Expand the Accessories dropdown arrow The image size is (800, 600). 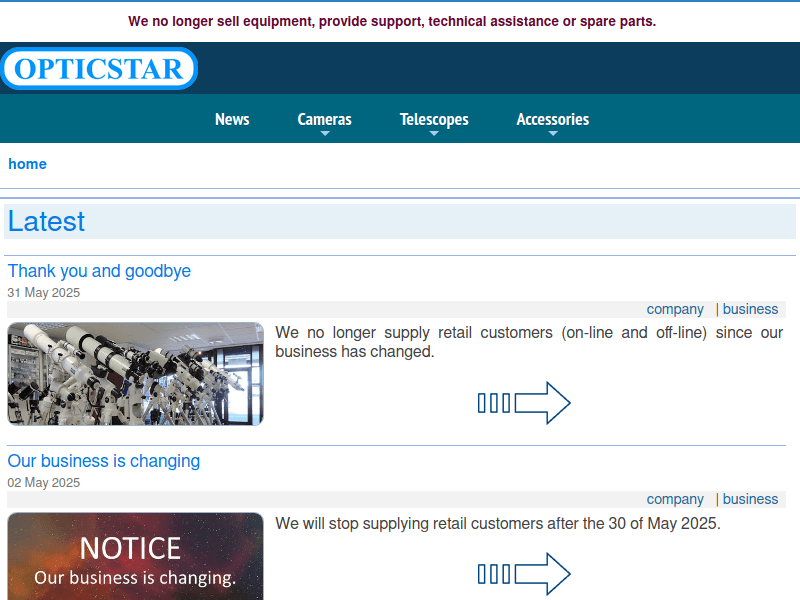click(x=553, y=134)
